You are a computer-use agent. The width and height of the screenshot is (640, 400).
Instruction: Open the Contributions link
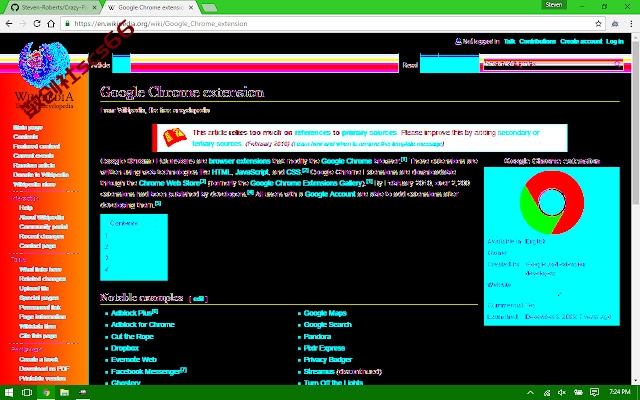coord(538,41)
